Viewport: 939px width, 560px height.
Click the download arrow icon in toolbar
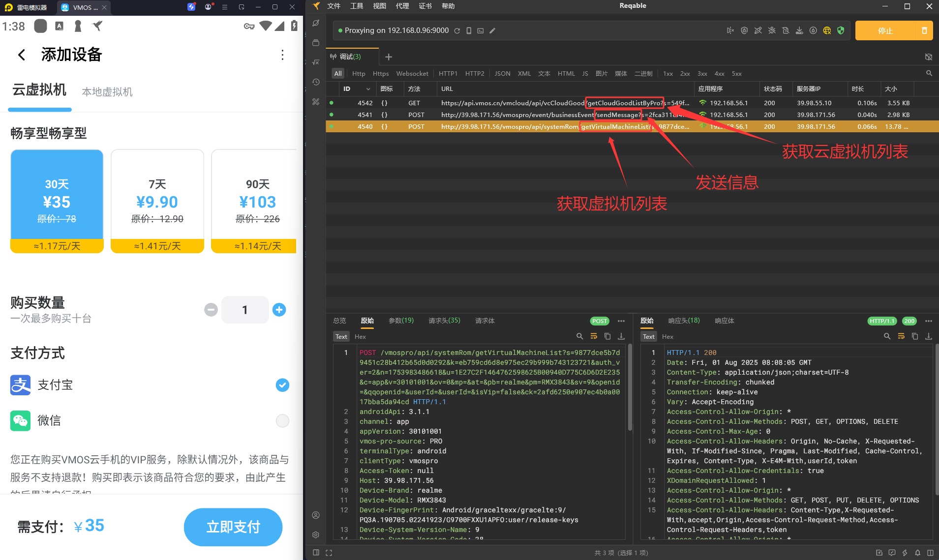(x=799, y=30)
